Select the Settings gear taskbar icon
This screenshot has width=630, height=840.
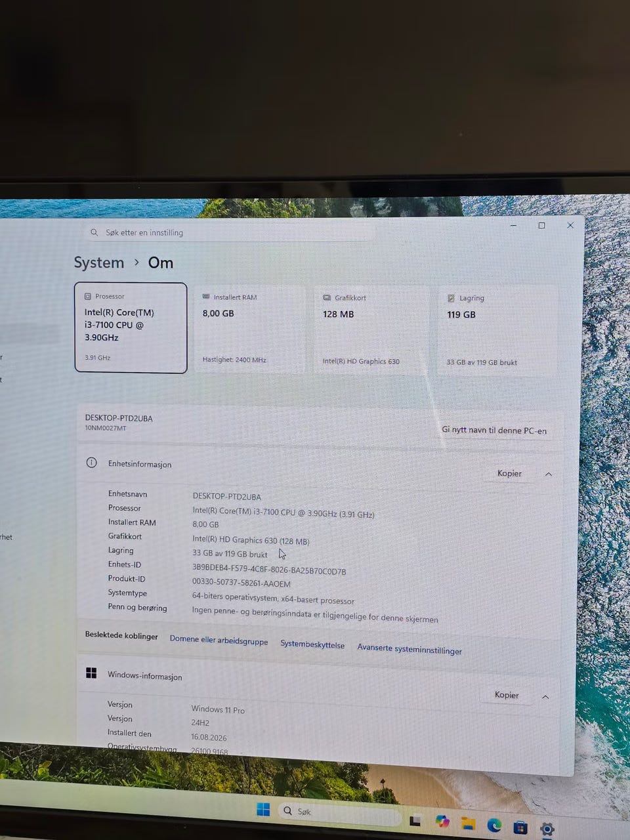547,829
